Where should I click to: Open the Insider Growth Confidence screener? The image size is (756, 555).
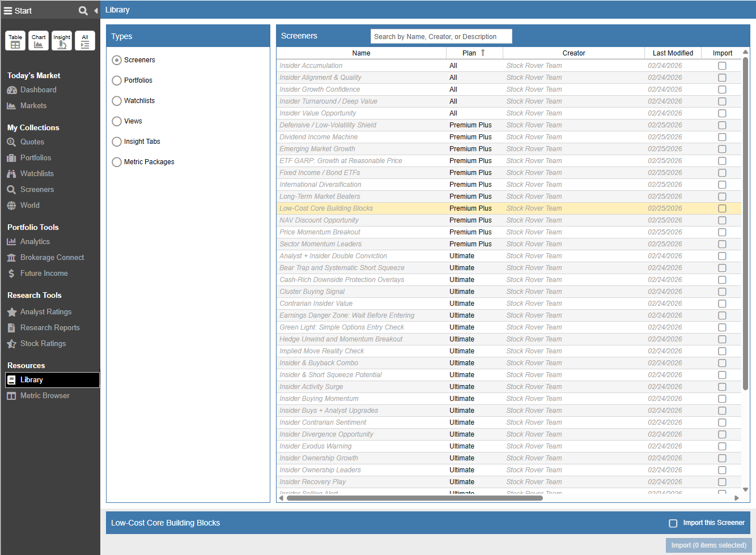tap(320, 89)
